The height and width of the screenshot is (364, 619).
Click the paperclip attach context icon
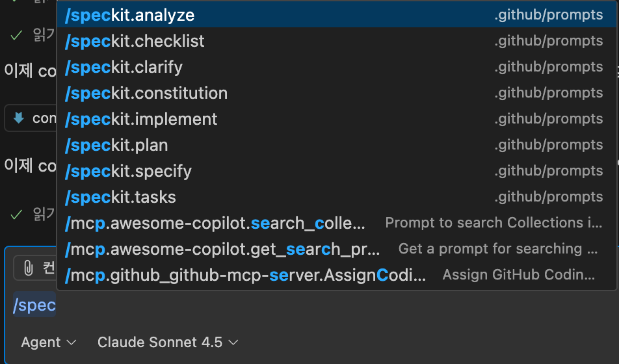[28, 268]
